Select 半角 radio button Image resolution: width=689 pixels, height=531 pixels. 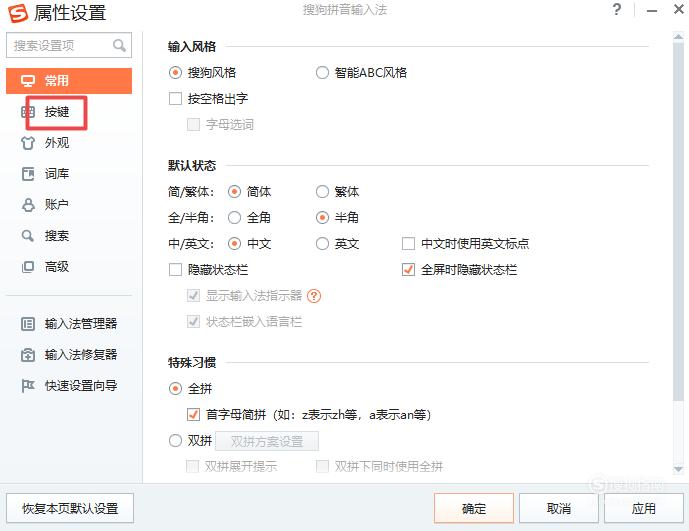click(322, 218)
